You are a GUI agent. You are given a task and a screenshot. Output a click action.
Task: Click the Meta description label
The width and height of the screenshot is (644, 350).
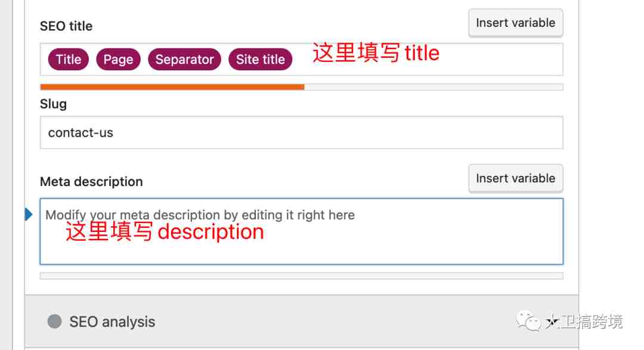tap(91, 182)
